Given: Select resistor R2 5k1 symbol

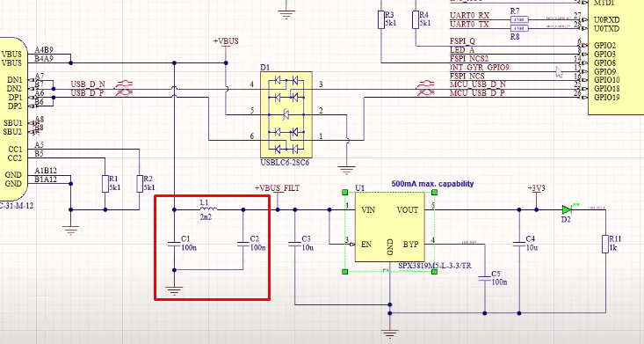Looking at the screenshot, I should (x=140, y=184).
